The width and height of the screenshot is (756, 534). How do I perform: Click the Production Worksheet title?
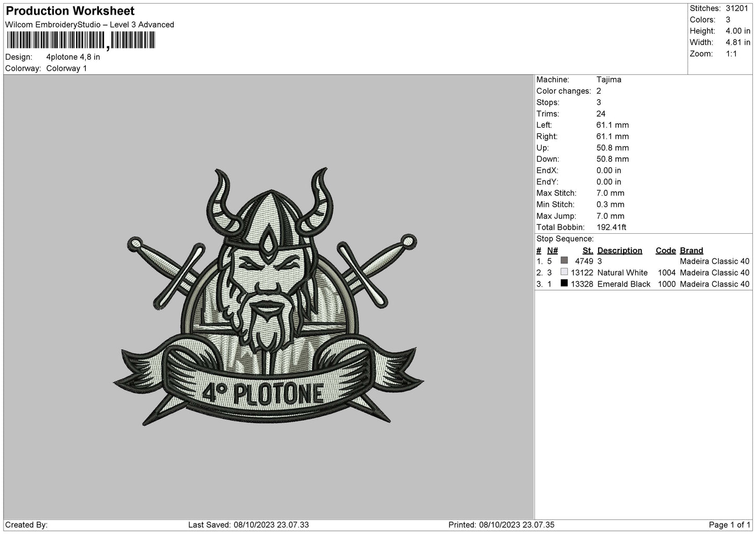click(x=70, y=11)
